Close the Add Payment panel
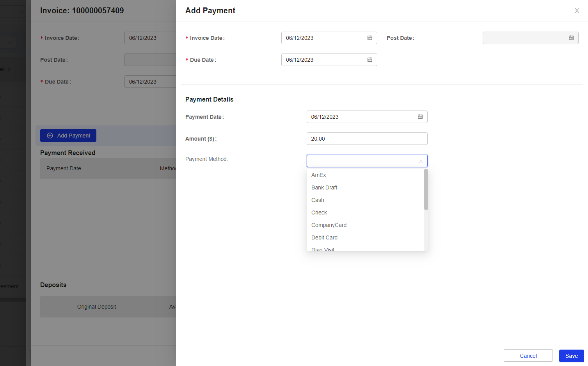The height and width of the screenshot is (366, 588). tap(577, 11)
